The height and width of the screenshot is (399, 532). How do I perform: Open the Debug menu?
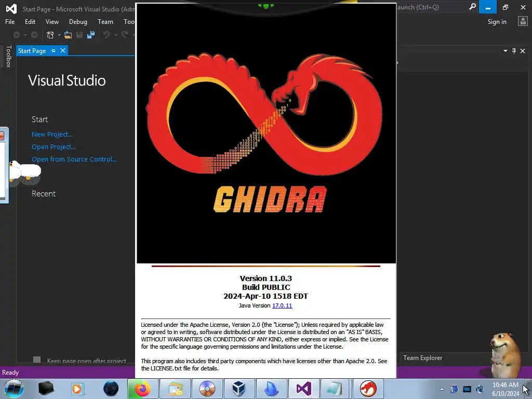point(78,22)
